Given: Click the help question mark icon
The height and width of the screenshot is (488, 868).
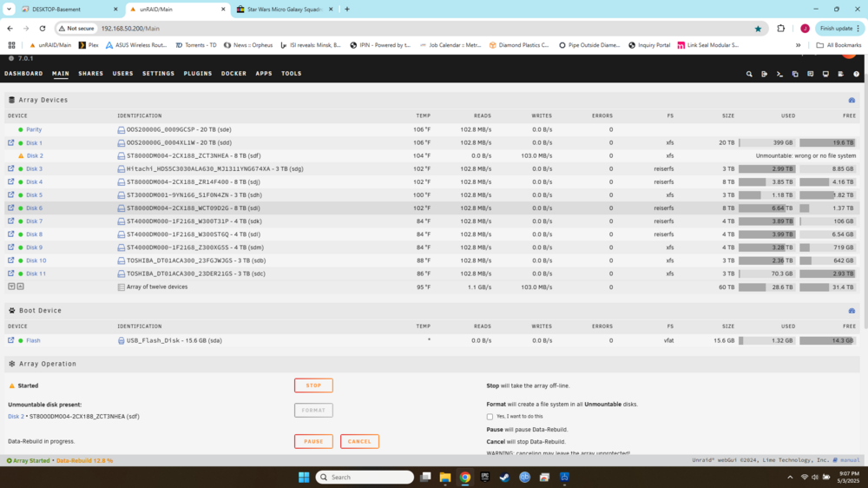Looking at the screenshot, I should (856, 74).
